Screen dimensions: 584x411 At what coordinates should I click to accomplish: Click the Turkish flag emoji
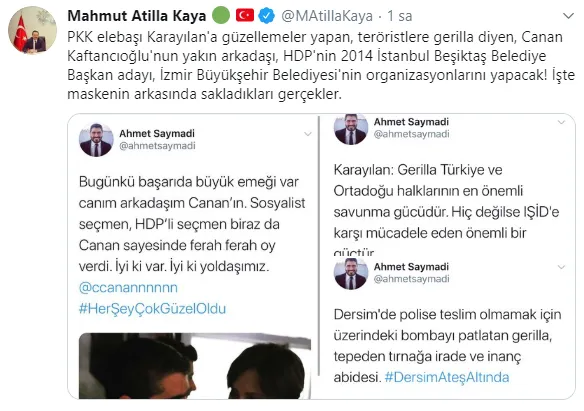tap(245, 16)
